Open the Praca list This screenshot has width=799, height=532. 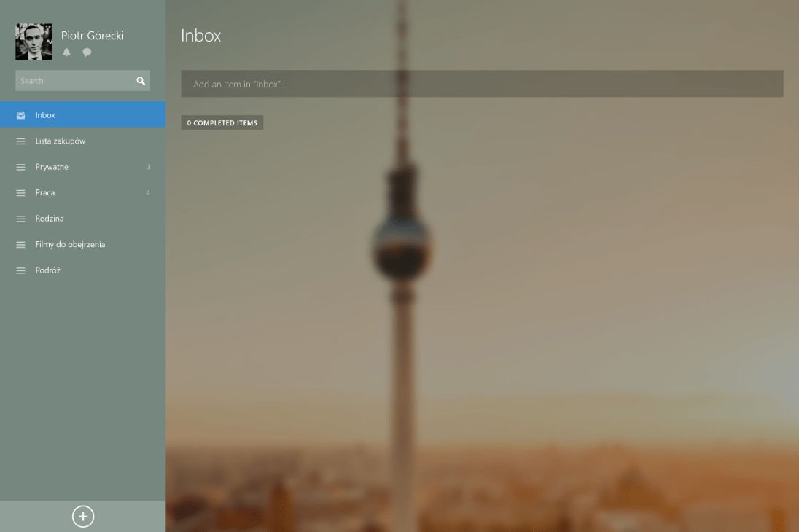(82, 193)
